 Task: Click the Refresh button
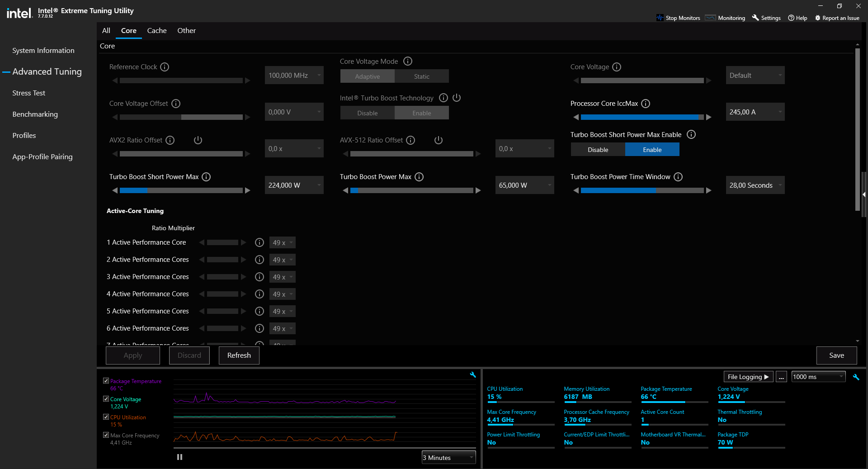pos(239,355)
